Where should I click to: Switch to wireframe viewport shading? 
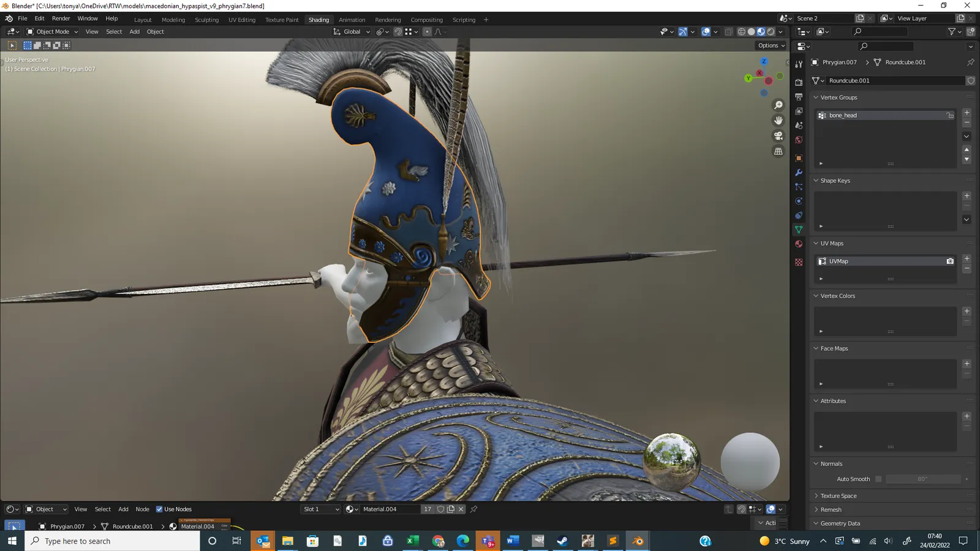point(742,32)
